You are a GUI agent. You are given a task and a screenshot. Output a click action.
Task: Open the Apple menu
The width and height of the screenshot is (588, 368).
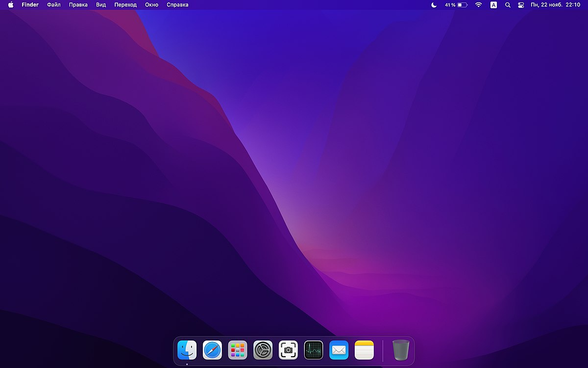tap(11, 5)
